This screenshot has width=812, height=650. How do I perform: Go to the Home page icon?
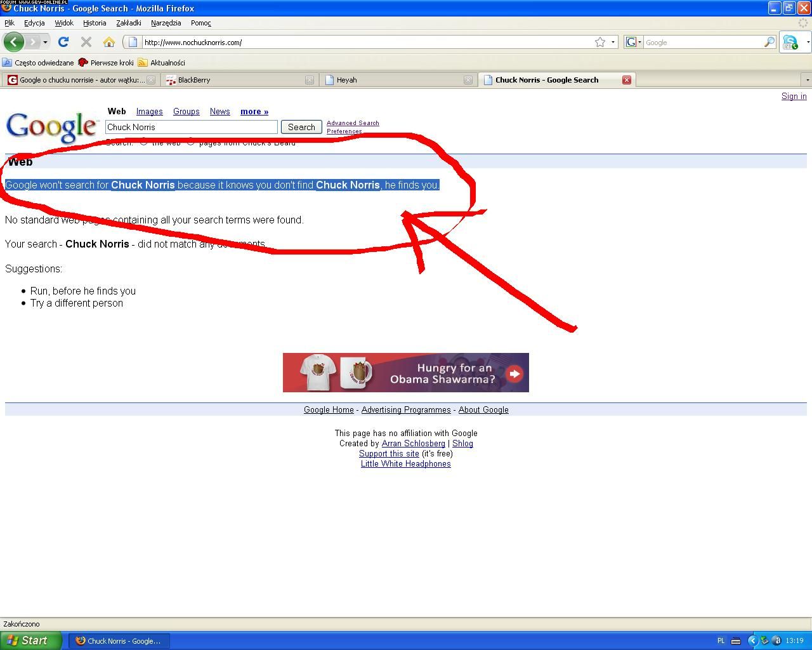(x=109, y=42)
